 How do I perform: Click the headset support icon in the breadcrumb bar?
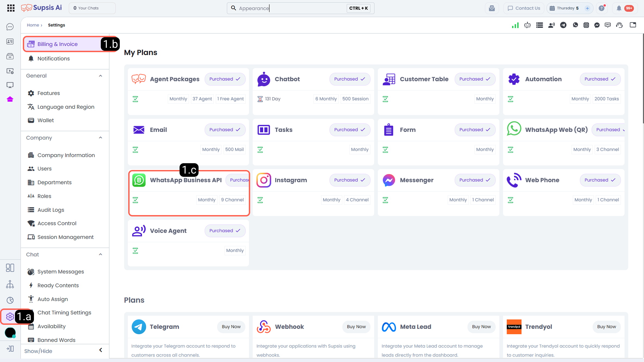(x=619, y=25)
